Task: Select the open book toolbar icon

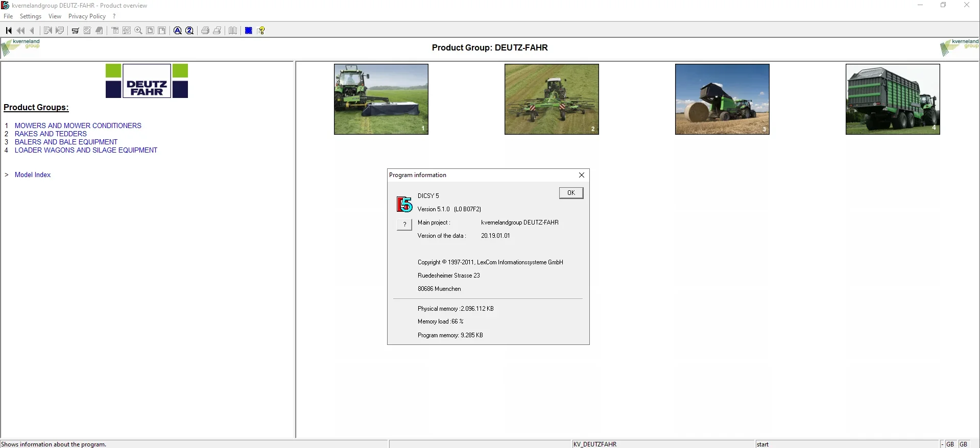Action: [x=233, y=31]
